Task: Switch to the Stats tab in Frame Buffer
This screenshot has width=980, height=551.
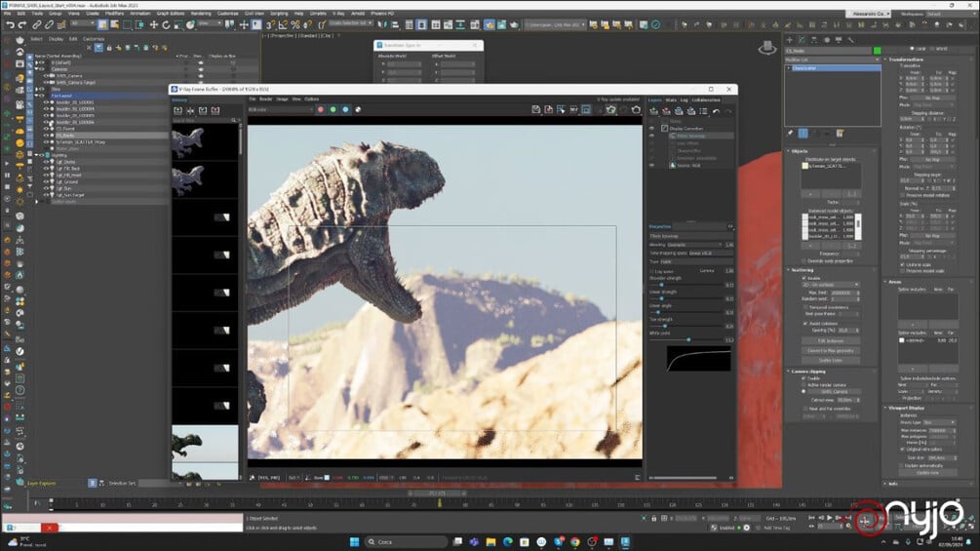Action: [x=671, y=99]
